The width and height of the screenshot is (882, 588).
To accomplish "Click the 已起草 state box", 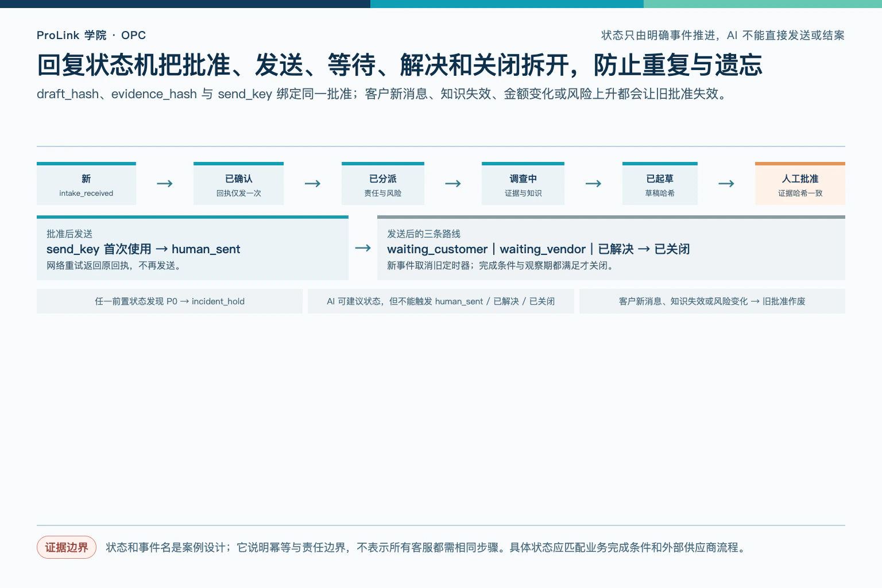I will click(x=660, y=184).
